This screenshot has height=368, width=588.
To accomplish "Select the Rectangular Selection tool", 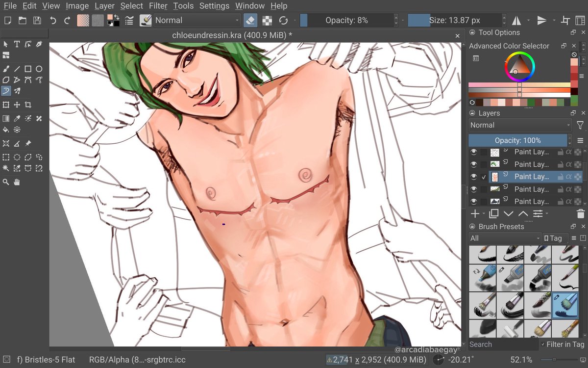I will 6,158.
